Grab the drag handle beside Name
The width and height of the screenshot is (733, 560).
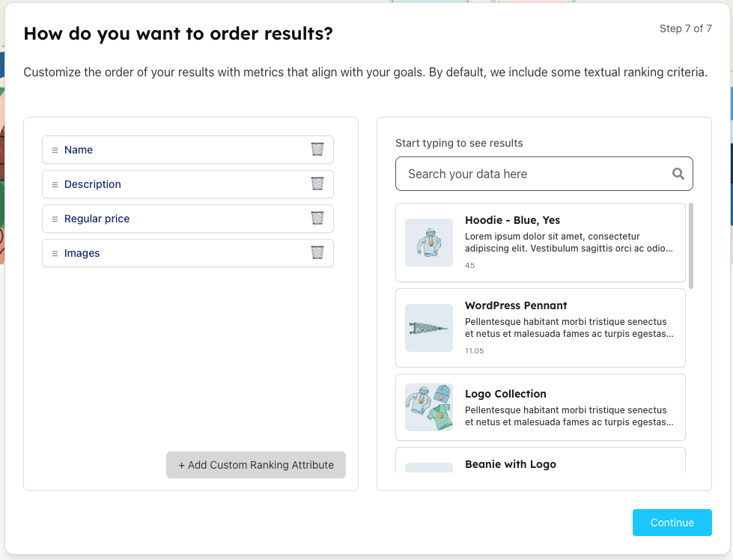click(x=55, y=150)
